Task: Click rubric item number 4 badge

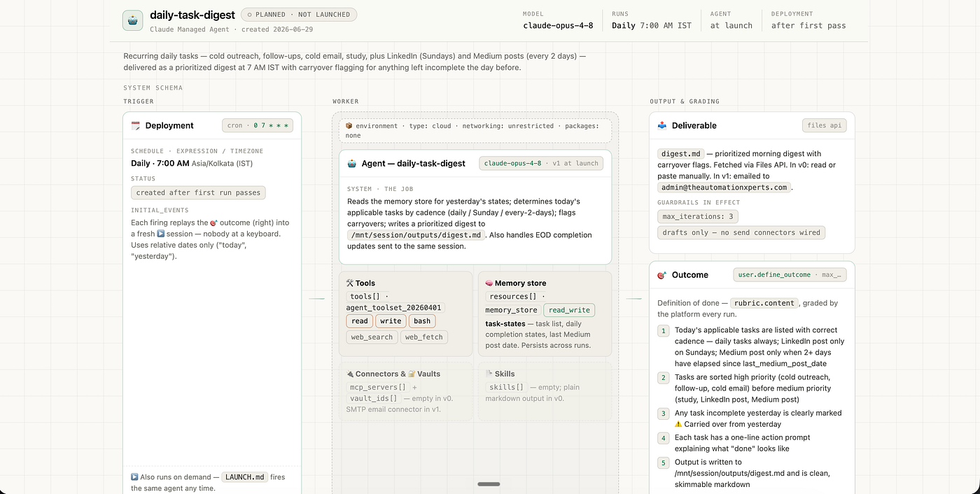Action: pos(664,438)
